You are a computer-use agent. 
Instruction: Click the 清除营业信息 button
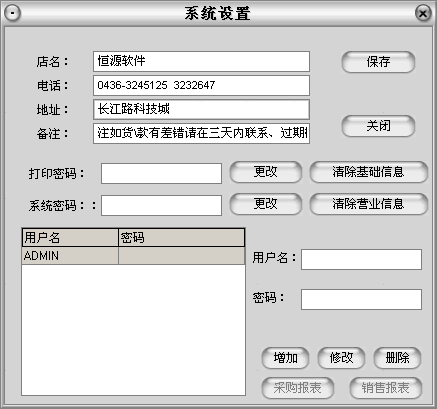tap(368, 204)
